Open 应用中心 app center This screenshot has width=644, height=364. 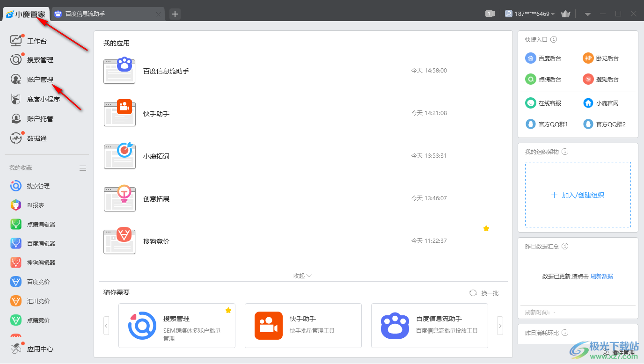click(32, 349)
